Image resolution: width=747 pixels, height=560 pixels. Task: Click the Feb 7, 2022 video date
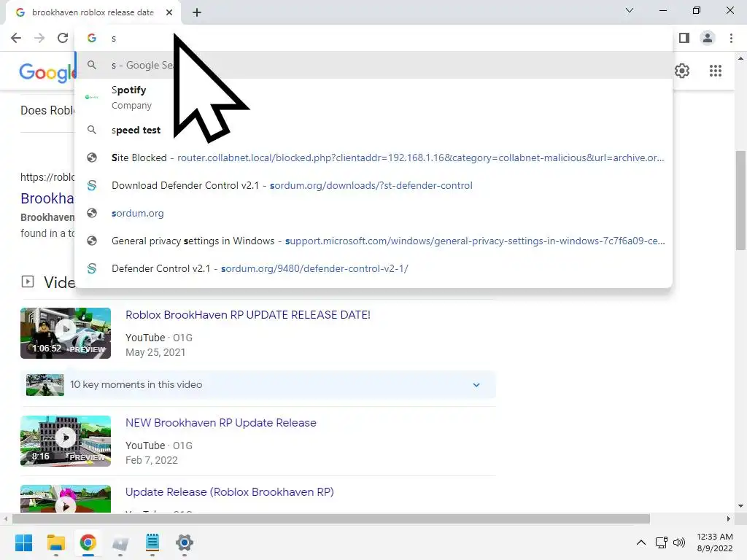[152, 461]
